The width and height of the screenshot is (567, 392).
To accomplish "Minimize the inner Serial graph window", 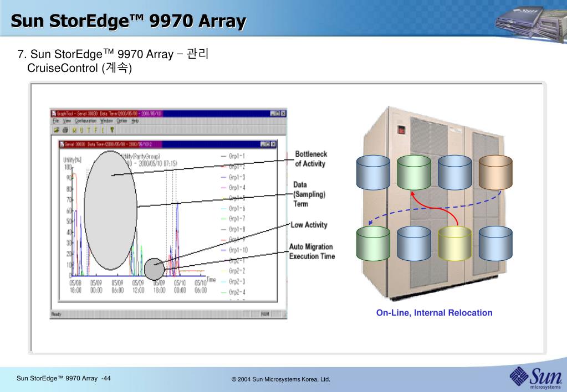I will [263, 144].
